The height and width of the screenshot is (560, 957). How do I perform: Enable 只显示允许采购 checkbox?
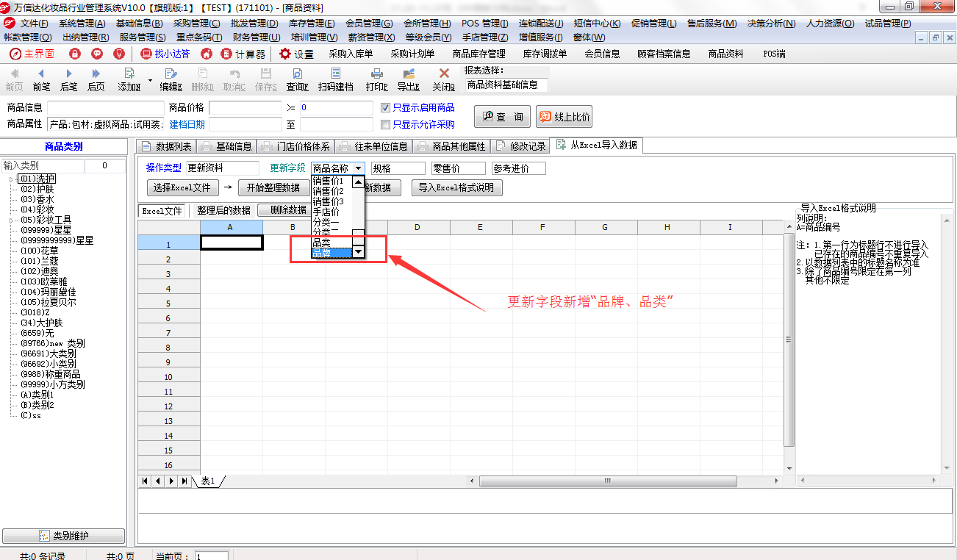385,124
